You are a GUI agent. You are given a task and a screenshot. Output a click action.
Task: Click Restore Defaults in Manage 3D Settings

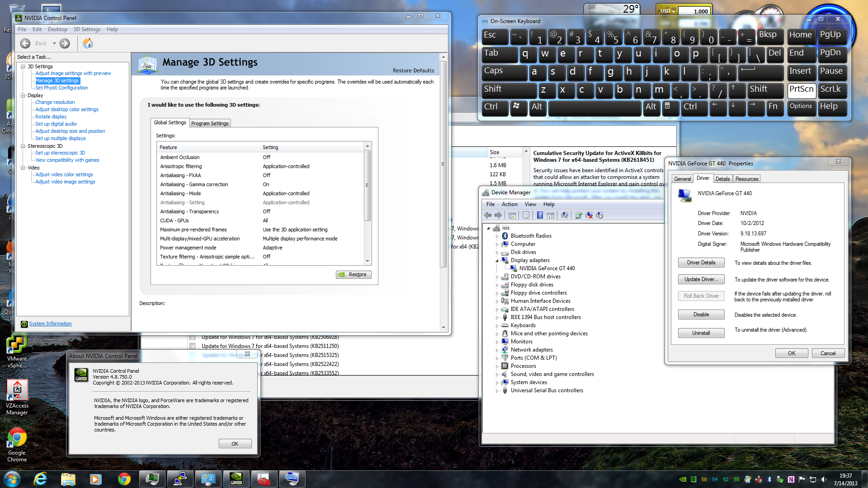click(x=413, y=70)
